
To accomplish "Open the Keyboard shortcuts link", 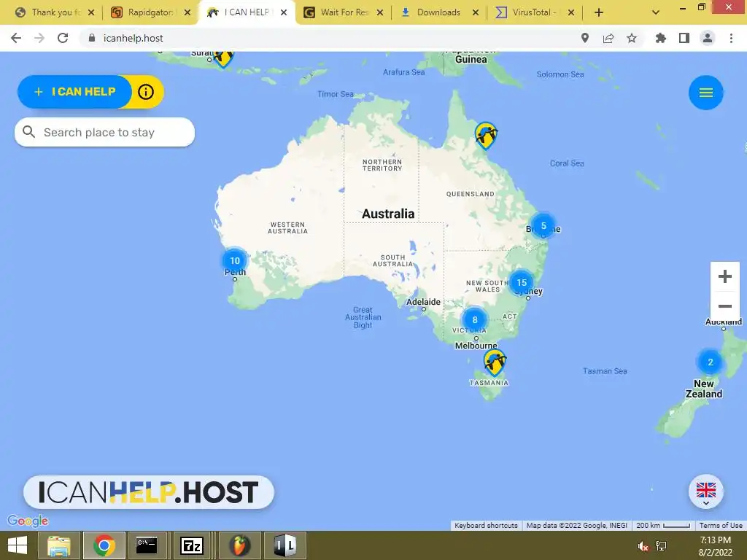I will [x=486, y=525].
